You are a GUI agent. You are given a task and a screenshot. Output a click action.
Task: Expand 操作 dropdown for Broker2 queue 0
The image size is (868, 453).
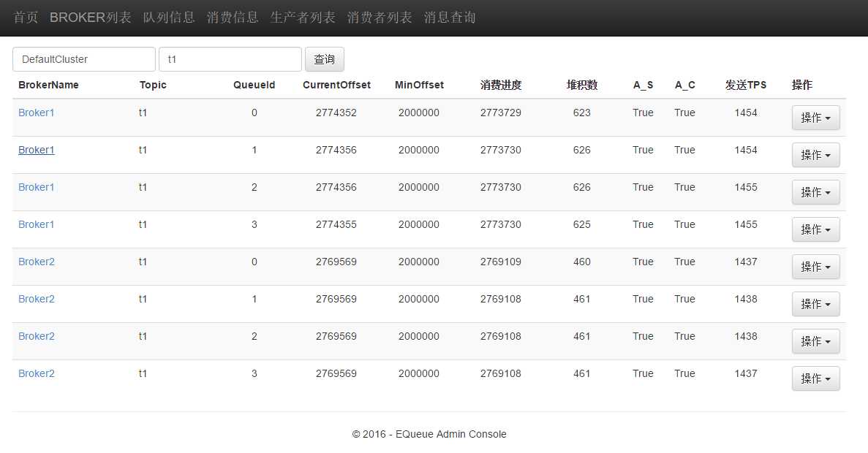pos(816,267)
